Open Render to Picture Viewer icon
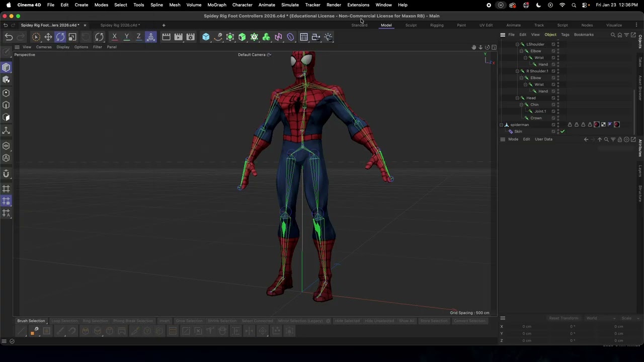 pos(178,37)
